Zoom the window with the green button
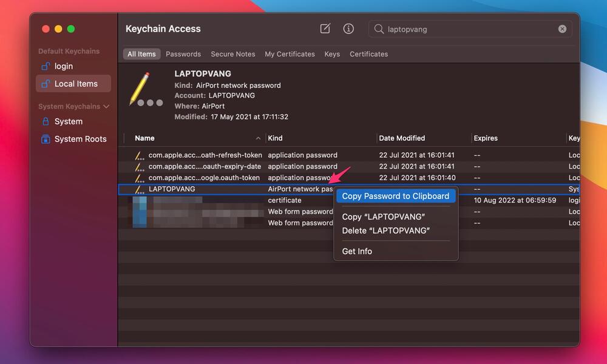Image resolution: width=607 pixels, height=364 pixels. point(71,29)
